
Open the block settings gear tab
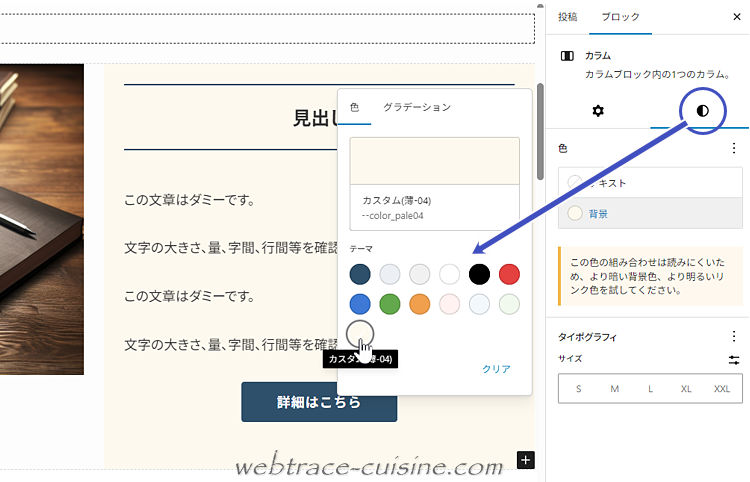598,111
